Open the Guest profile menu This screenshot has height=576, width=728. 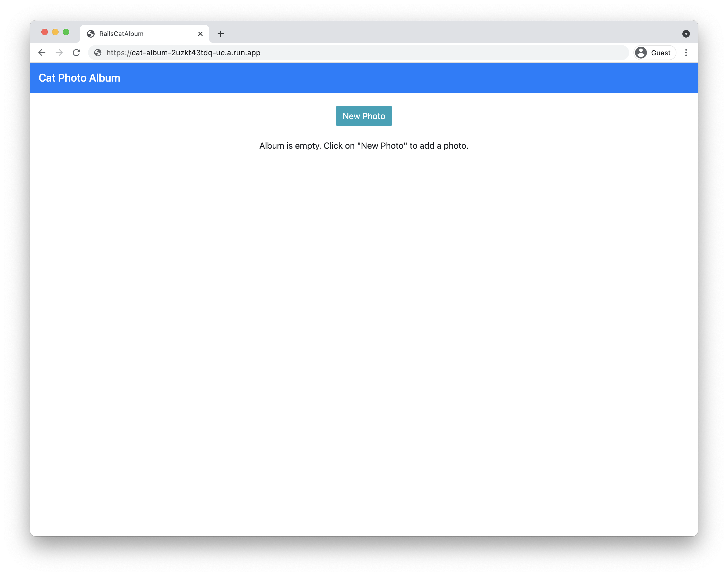click(x=653, y=53)
